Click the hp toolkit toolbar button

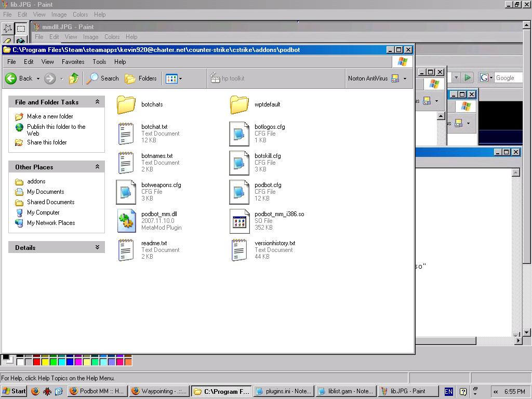pyautogui.click(x=227, y=78)
